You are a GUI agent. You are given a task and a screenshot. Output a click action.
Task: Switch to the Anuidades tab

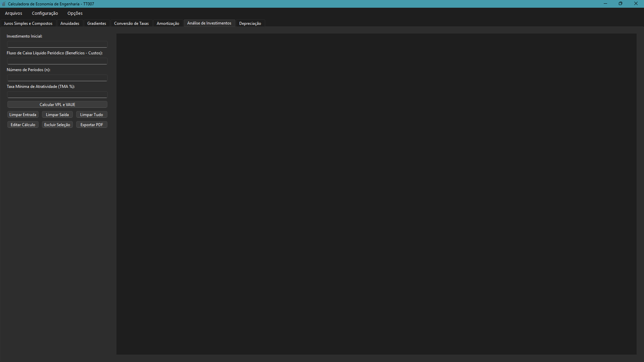point(70,23)
